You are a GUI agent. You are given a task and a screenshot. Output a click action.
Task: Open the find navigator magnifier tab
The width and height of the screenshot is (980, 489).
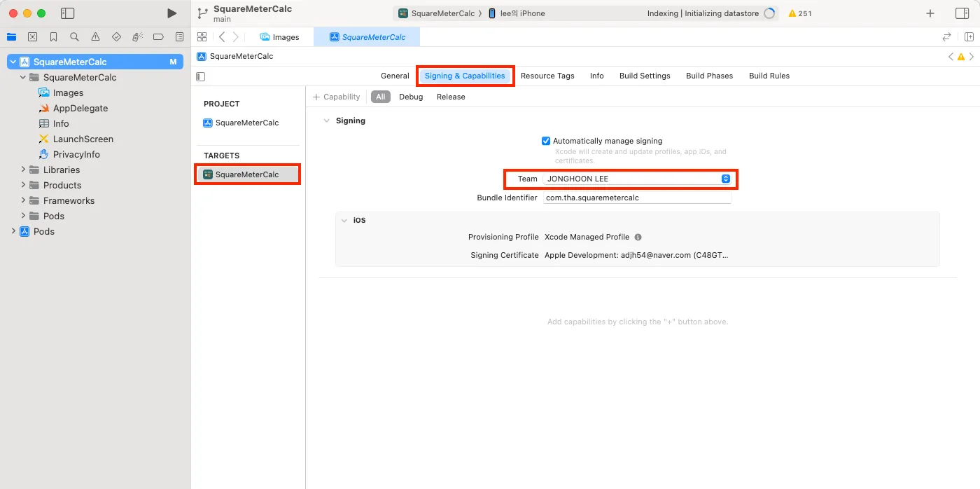(x=74, y=37)
